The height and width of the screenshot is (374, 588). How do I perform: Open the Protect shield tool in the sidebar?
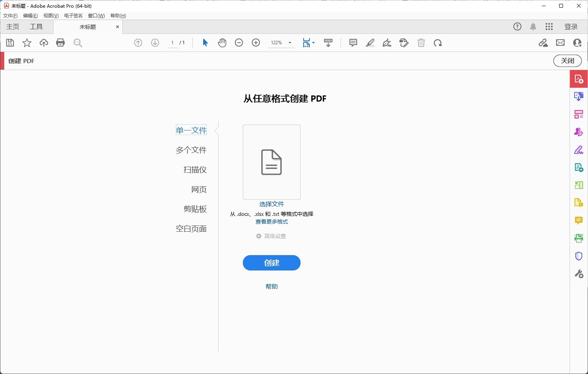579,256
